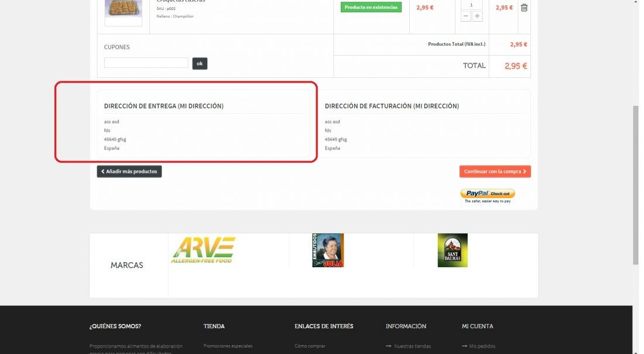Open 'Cómo comprar' footer link
This screenshot has height=354, width=644.
point(310,346)
